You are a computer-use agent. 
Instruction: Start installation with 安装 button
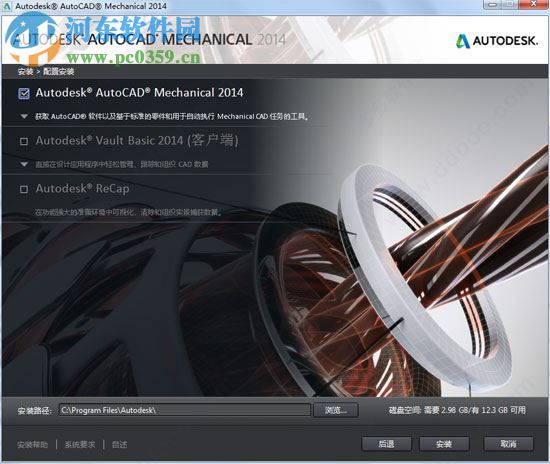coord(444,444)
